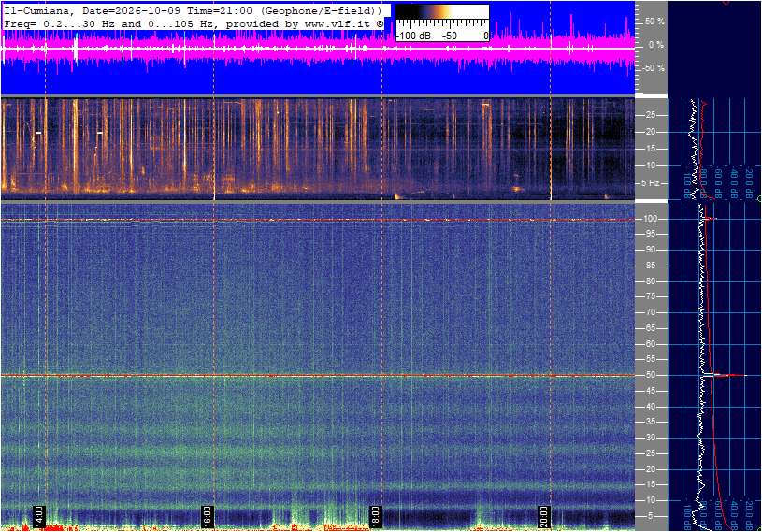
Task: Click the 60 Hz axis label
Action: (650, 344)
